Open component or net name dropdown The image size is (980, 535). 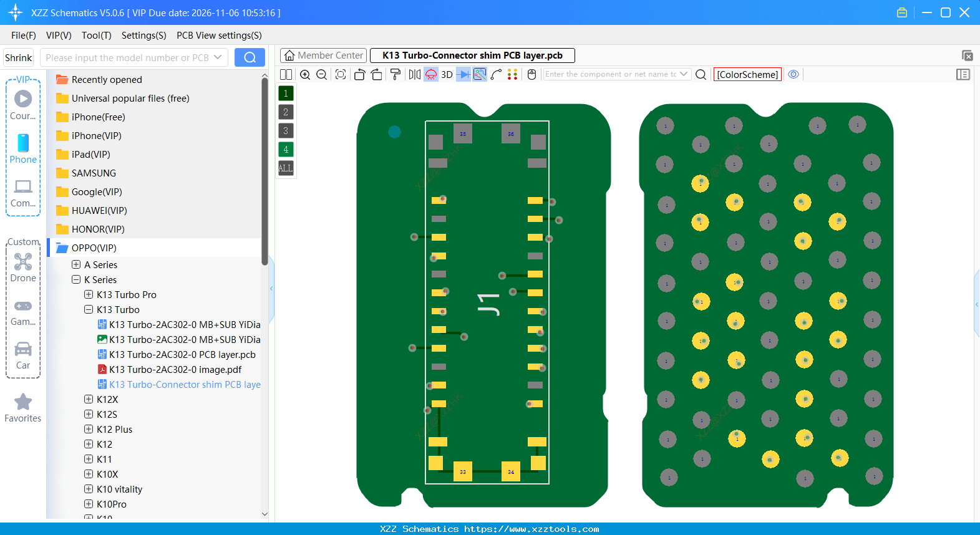tap(684, 74)
